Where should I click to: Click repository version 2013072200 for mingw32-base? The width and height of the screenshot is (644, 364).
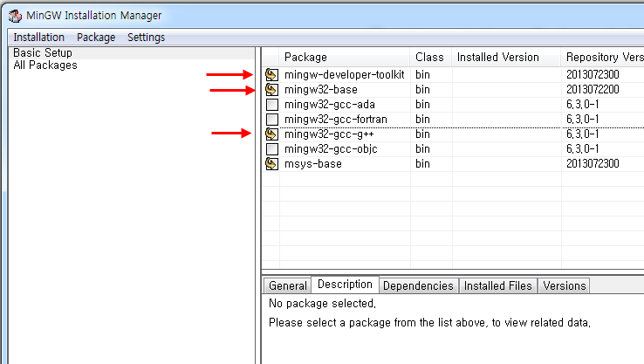pos(593,90)
